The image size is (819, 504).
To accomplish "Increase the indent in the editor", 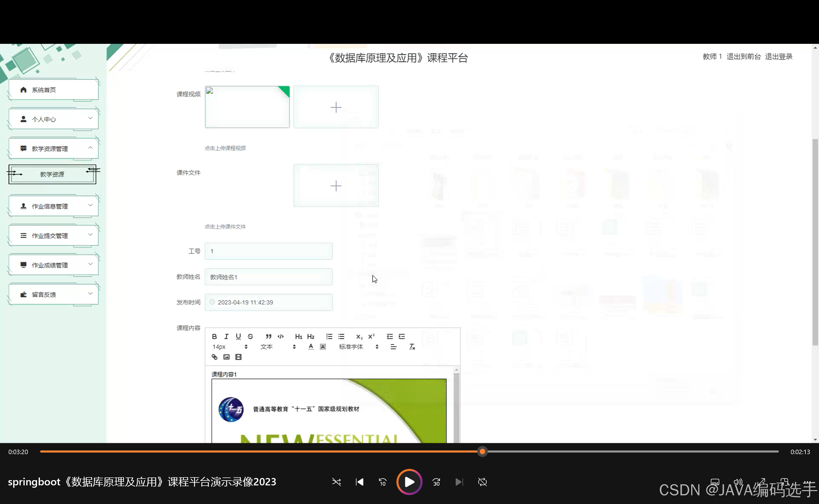I will tap(402, 336).
